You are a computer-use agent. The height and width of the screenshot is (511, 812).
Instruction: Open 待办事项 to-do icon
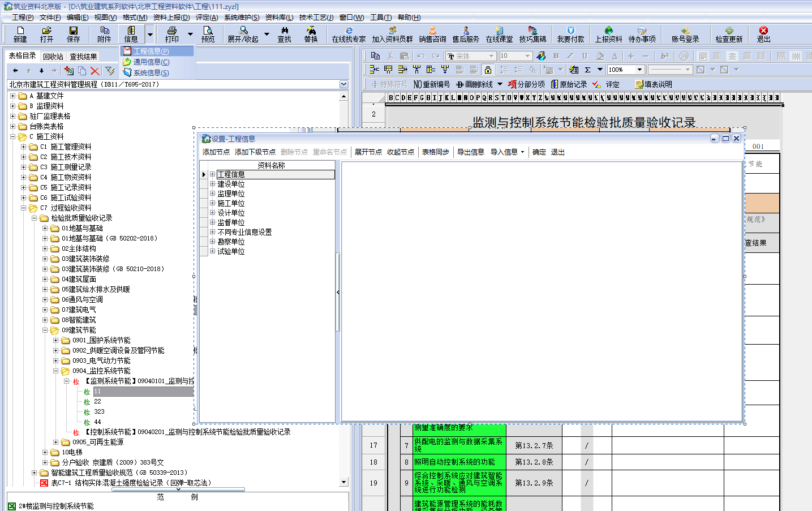(642, 34)
